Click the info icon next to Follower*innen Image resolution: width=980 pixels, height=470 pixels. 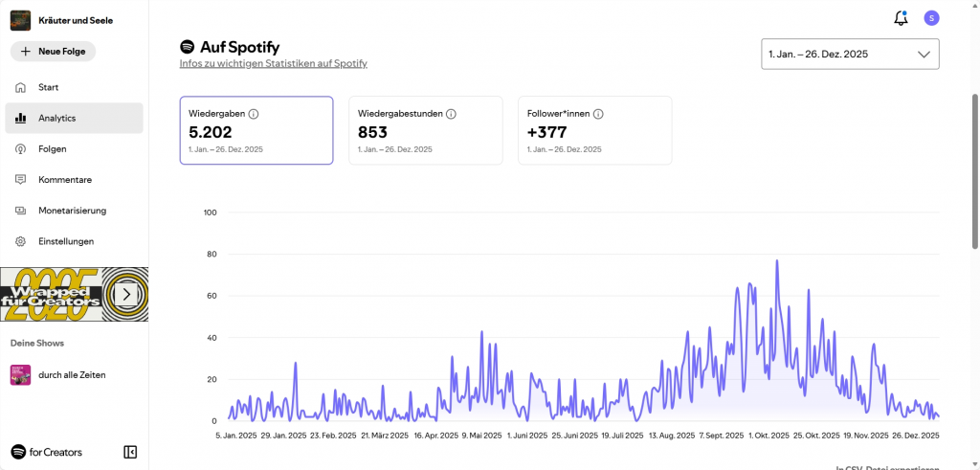[598, 113]
